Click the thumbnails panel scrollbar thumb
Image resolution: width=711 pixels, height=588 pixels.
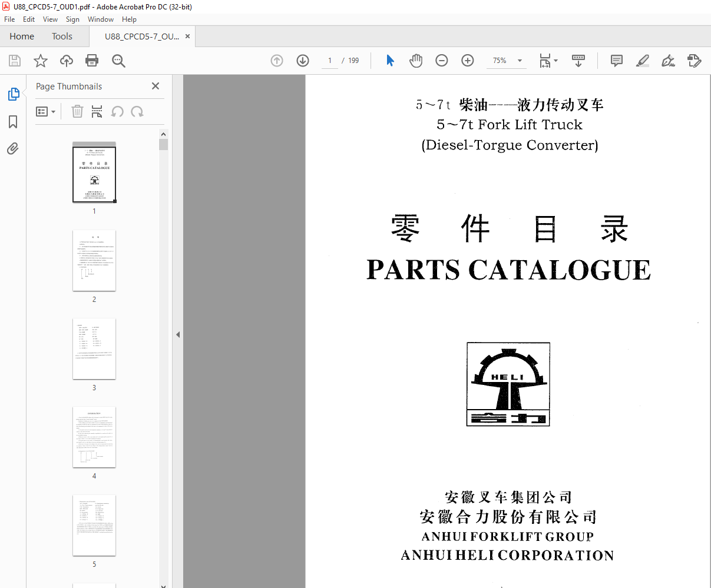tap(163, 145)
